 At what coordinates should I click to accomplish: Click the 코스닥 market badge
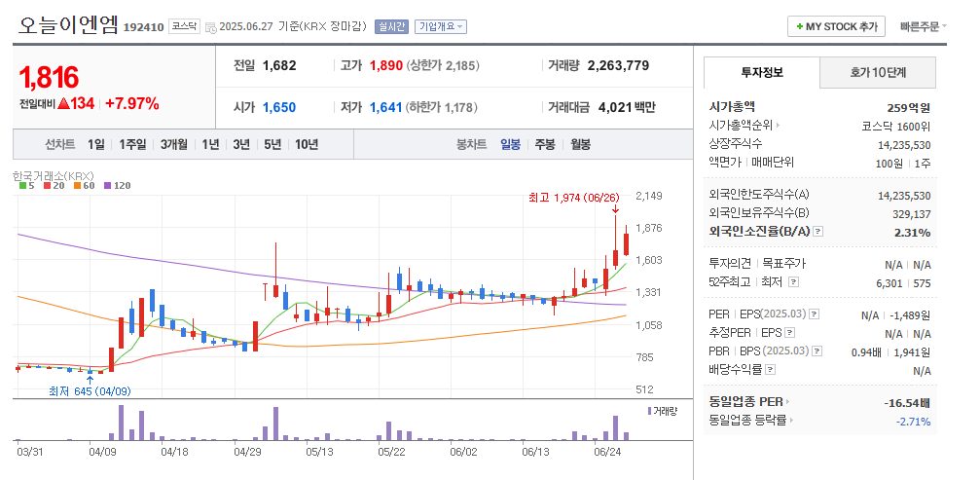184,26
